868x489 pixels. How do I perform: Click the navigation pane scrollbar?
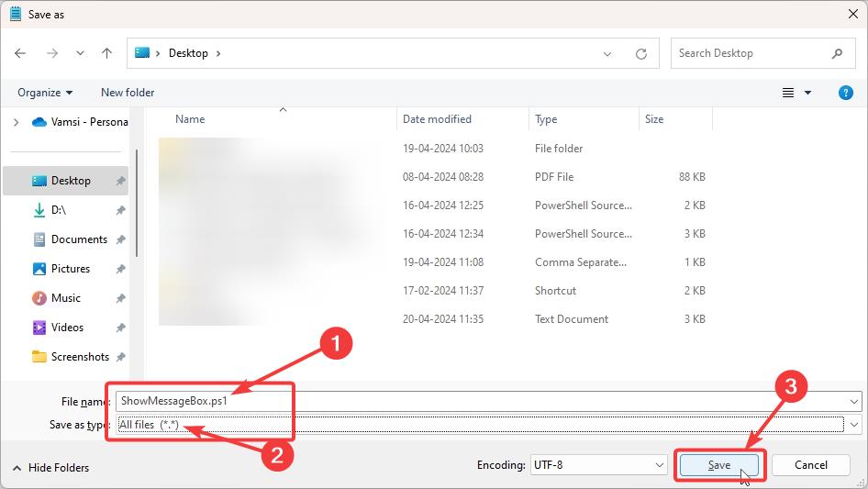tap(136, 203)
